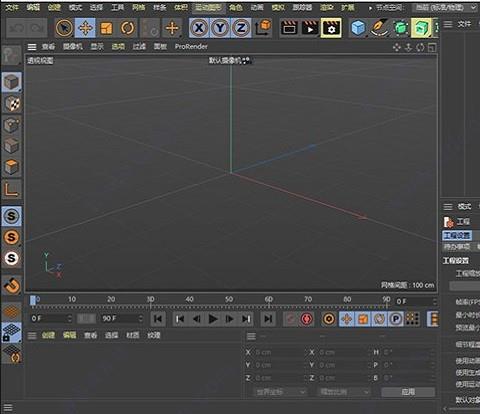
Task: Open Edit Render Settings gear clapperboard
Action: tap(331, 28)
